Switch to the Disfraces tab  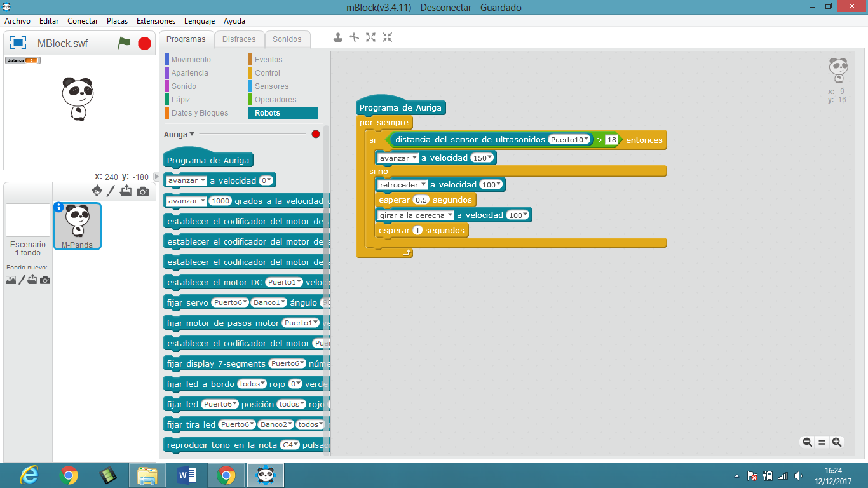pyautogui.click(x=239, y=39)
